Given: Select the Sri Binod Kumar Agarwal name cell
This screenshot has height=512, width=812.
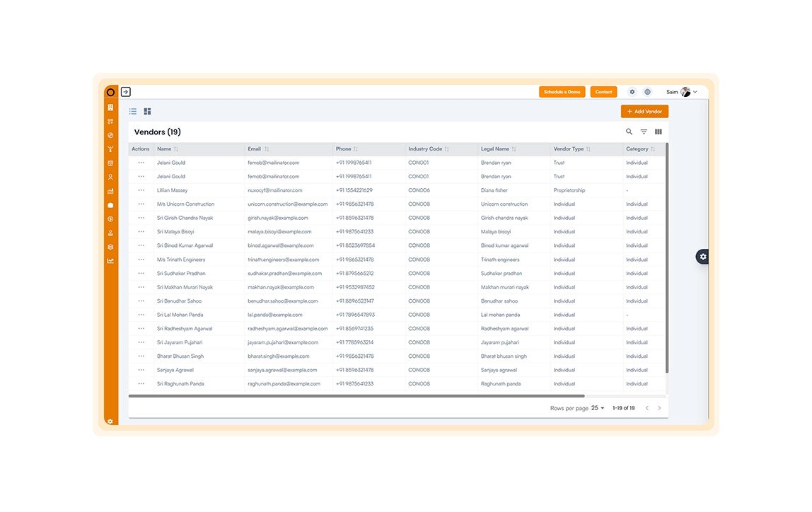Looking at the screenshot, I should point(185,246).
